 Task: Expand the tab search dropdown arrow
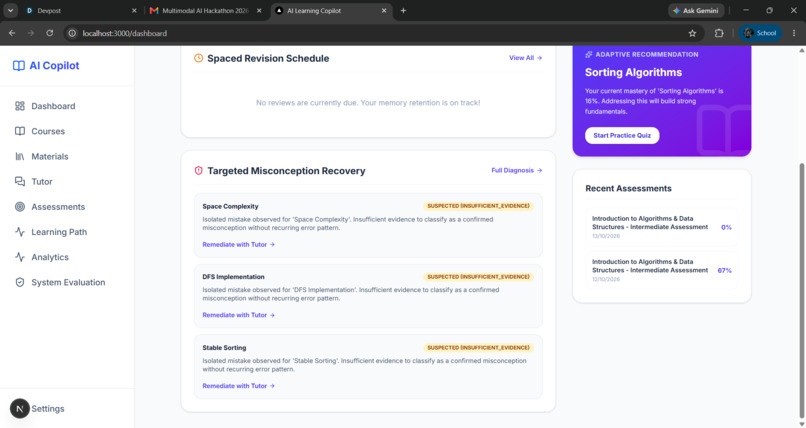[x=10, y=10]
